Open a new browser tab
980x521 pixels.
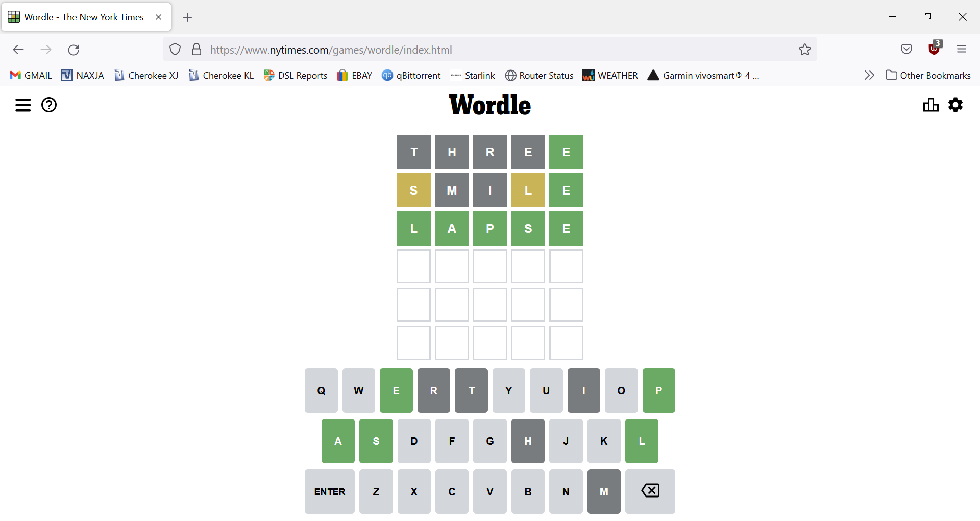(188, 17)
